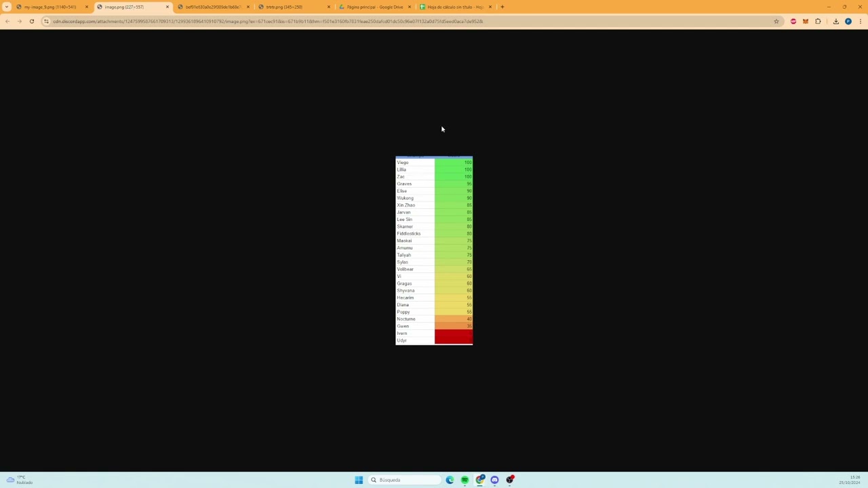The image size is (868, 488).
Task: Close the trtrtr.png tab
Action: pyautogui.click(x=328, y=7)
